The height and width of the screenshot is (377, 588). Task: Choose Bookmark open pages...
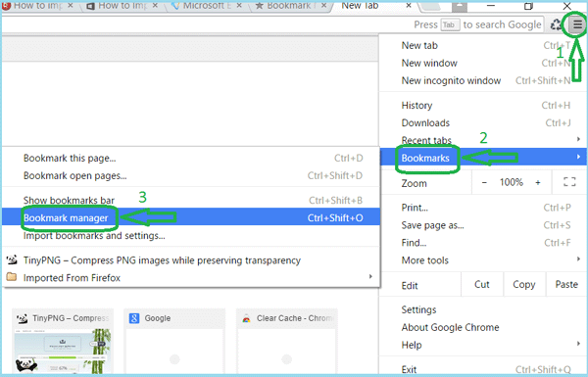click(x=190, y=175)
